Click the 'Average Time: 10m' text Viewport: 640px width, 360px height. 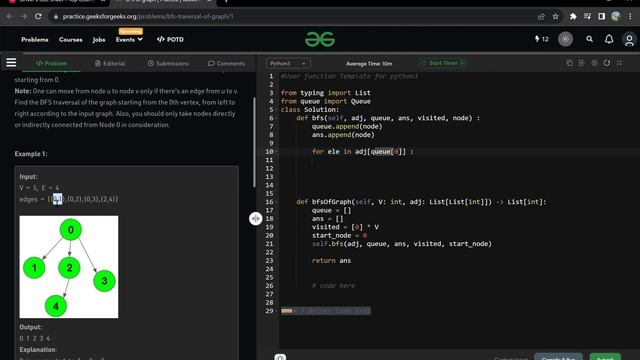click(x=369, y=64)
